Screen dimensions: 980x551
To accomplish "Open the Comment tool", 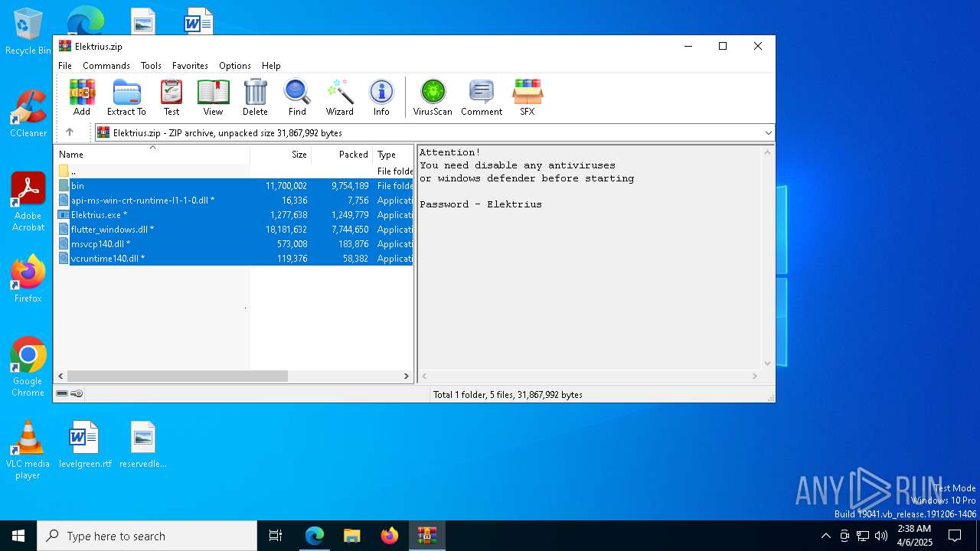I will (x=482, y=97).
